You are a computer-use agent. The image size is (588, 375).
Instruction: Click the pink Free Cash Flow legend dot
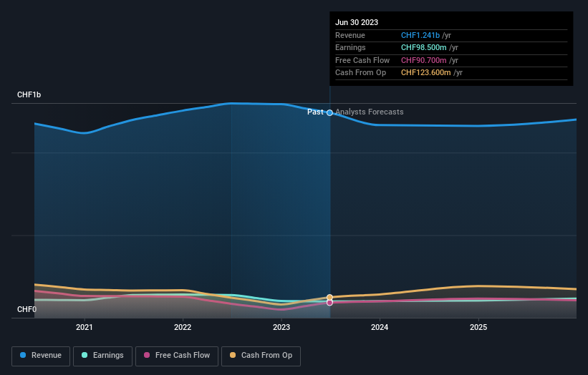(x=147, y=355)
